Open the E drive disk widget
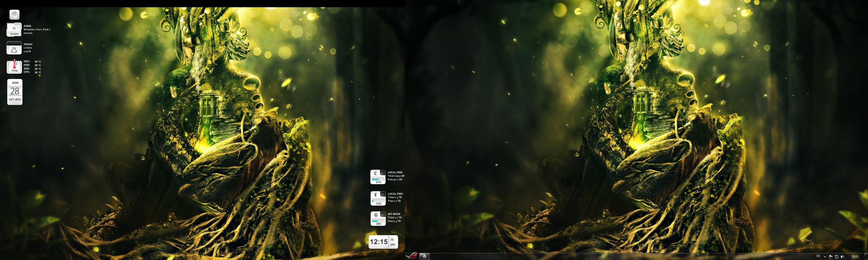The height and width of the screenshot is (260, 868). pos(378,198)
